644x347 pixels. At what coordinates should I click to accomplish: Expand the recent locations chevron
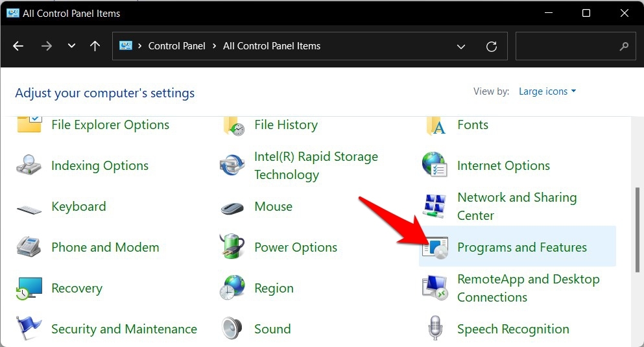(71, 46)
